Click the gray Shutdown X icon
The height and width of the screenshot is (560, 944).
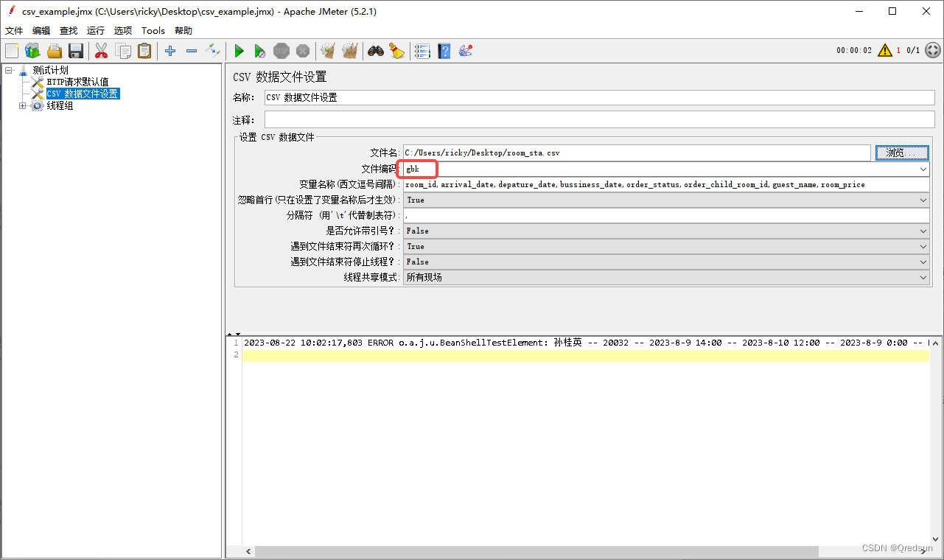303,51
